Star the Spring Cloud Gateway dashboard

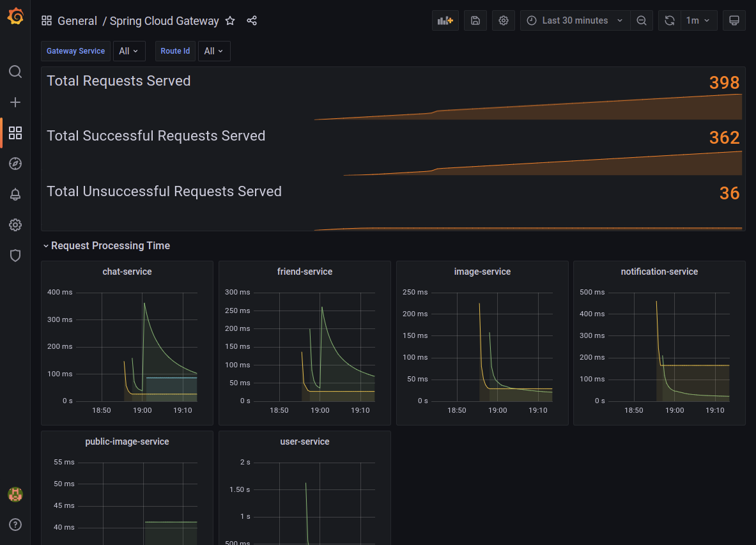pos(230,20)
